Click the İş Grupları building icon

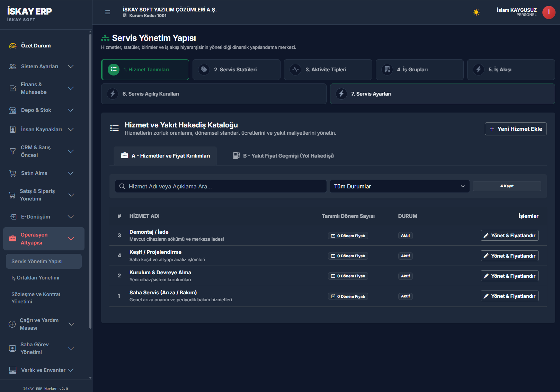387,70
